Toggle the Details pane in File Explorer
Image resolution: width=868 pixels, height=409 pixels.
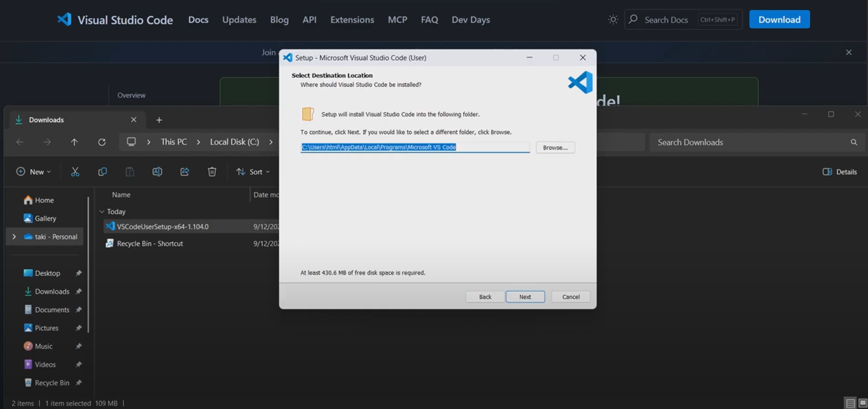pyautogui.click(x=840, y=172)
